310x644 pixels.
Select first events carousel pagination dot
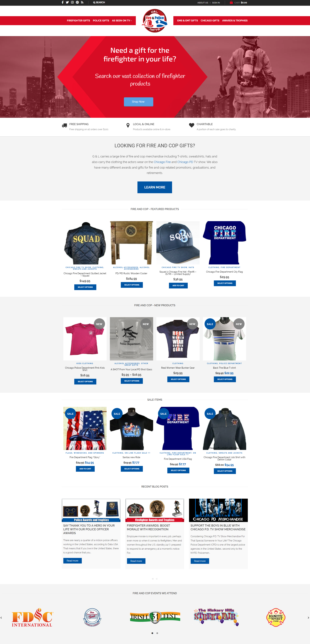pos(152,633)
